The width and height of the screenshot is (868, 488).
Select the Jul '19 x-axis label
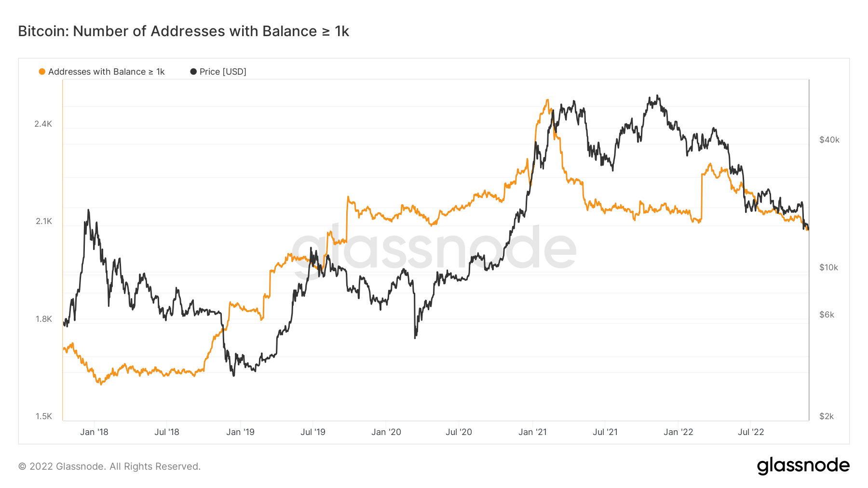click(x=313, y=432)
